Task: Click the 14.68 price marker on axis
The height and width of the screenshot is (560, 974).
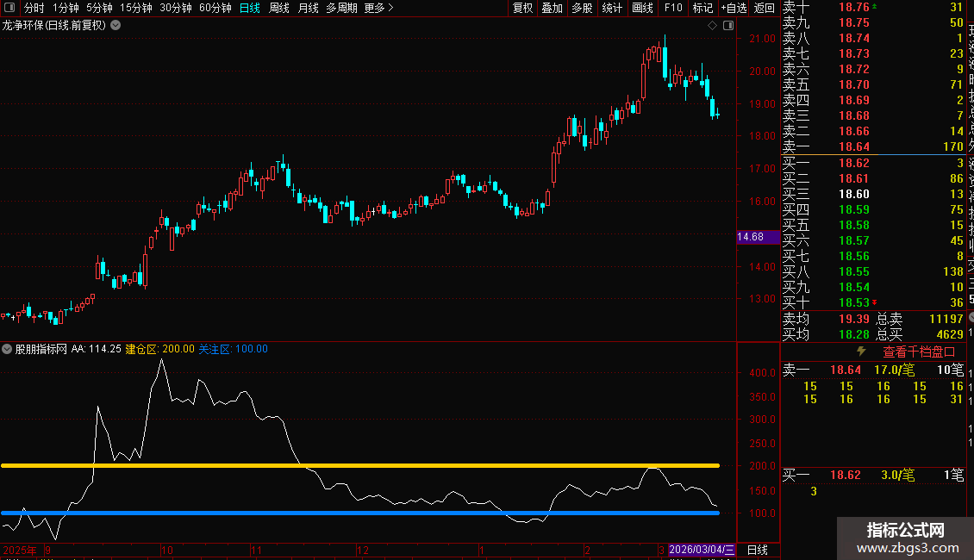Action: 751,237
